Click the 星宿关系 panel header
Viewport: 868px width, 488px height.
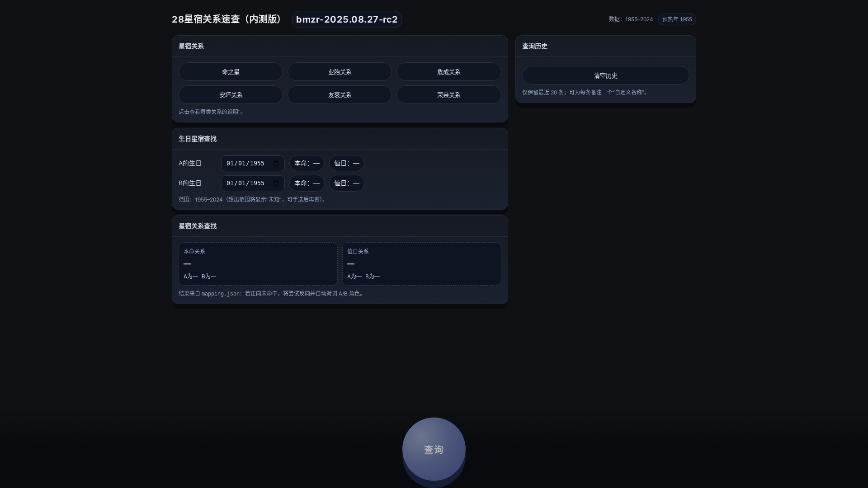pyautogui.click(x=340, y=46)
